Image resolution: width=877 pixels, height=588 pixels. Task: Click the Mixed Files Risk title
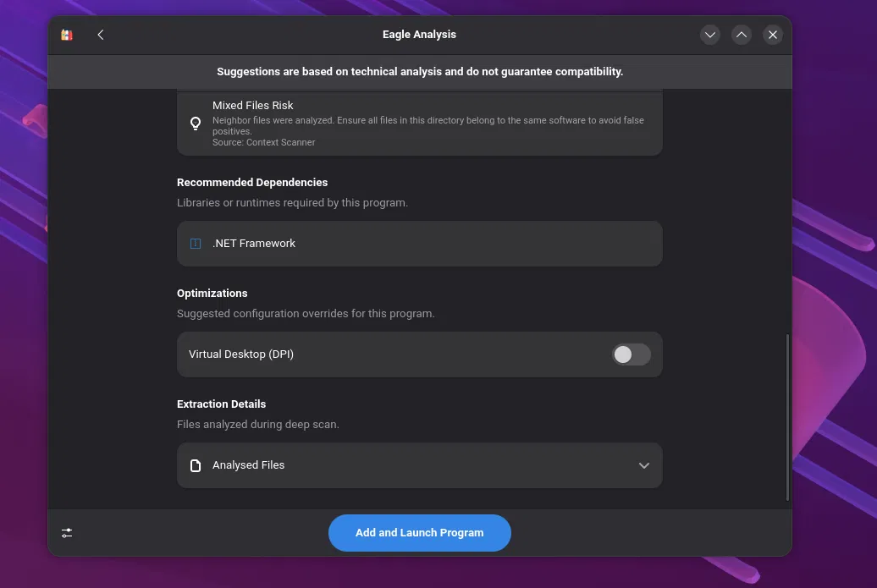click(252, 106)
